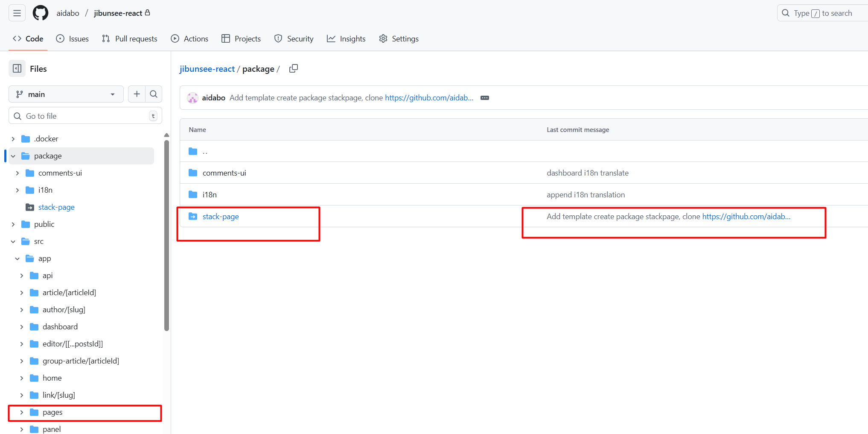This screenshot has width=868, height=434.
Task: Collapse the package folder in tree
Action: [x=13, y=156]
